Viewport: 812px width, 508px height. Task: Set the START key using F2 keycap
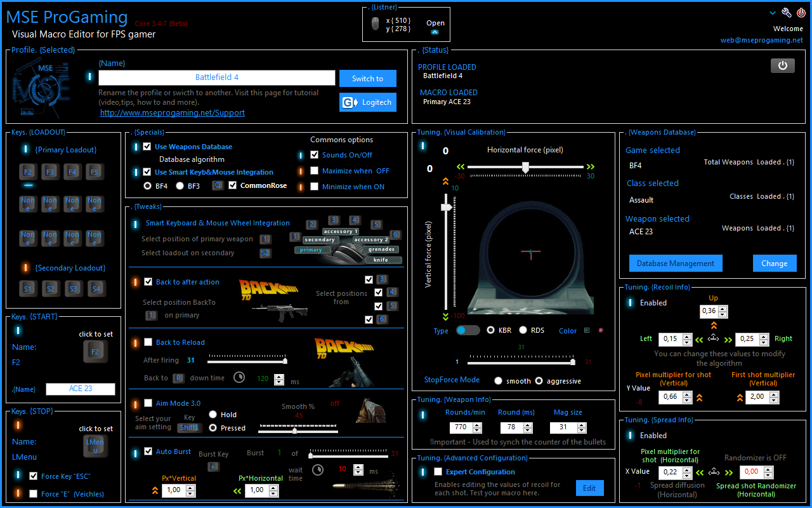pos(95,351)
